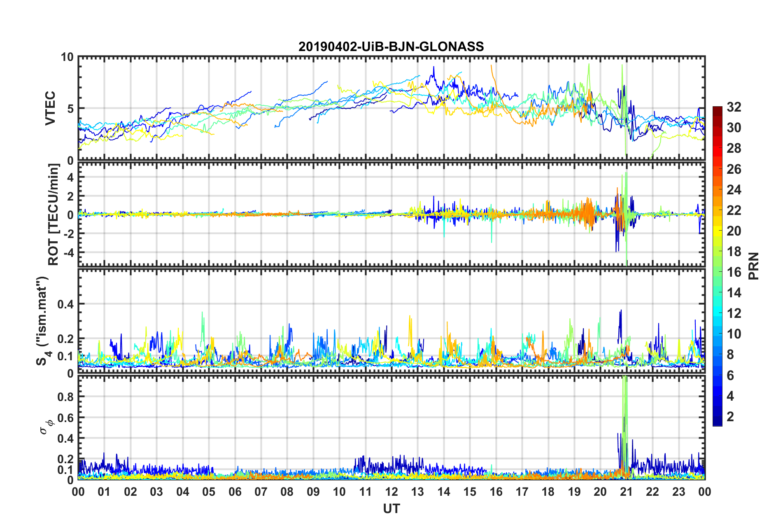Viewport: 783px width, 532px height.
Task: Click the ROT [TECU/min] axis label
Action: click(x=54, y=215)
